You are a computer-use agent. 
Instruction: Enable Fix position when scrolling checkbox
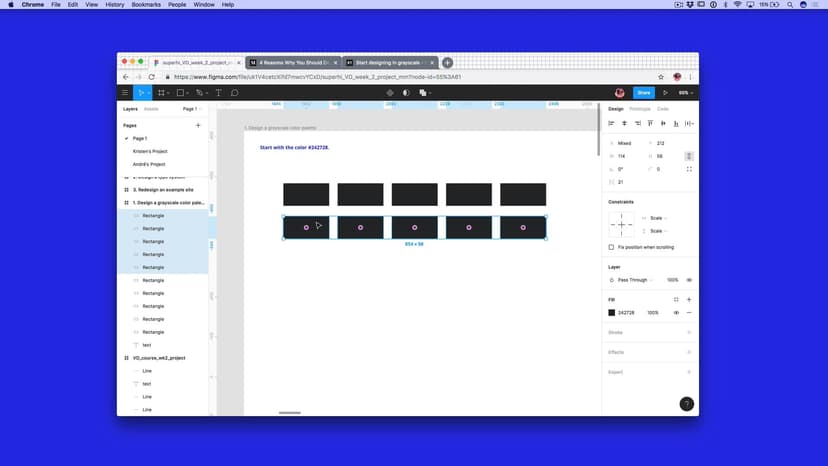click(612, 247)
